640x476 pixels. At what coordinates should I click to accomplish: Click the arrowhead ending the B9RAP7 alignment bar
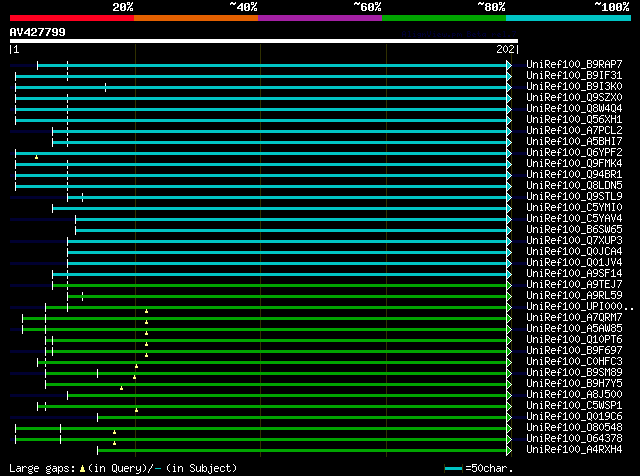[x=509, y=65]
